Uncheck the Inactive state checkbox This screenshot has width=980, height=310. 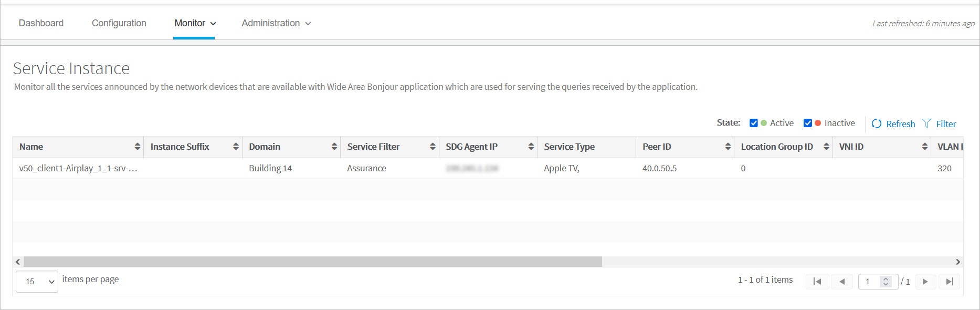[x=808, y=123]
